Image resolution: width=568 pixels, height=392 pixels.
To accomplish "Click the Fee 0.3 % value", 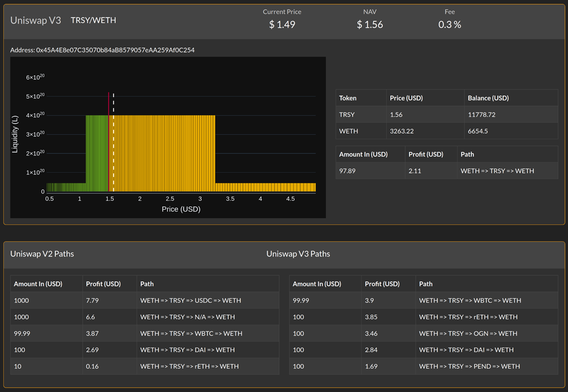I will (x=449, y=24).
